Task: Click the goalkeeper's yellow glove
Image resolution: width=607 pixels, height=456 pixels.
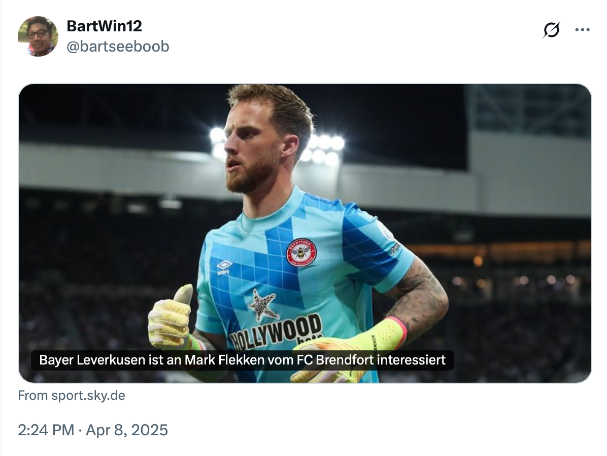Action: tap(169, 320)
